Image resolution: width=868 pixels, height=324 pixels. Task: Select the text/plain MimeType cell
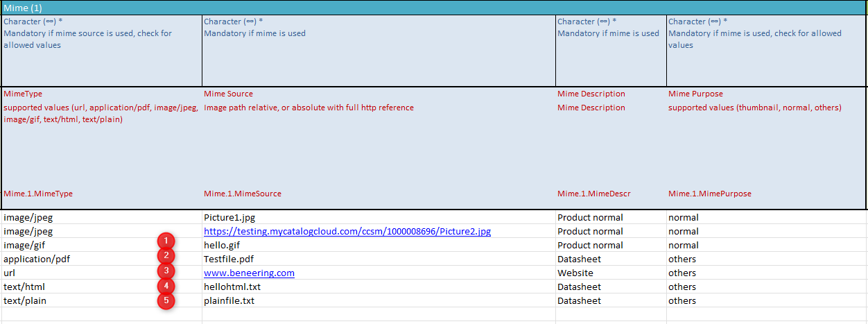25,300
